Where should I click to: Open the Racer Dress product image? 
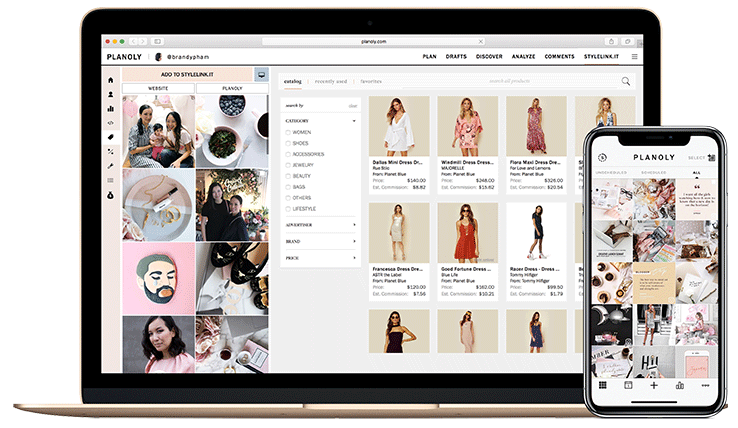point(537,233)
